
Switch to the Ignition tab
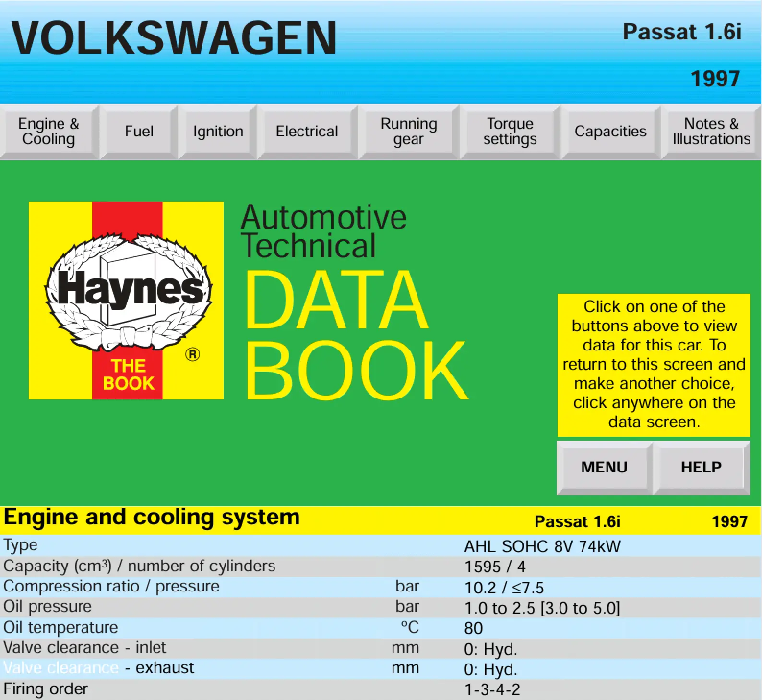[x=218, y=132]
